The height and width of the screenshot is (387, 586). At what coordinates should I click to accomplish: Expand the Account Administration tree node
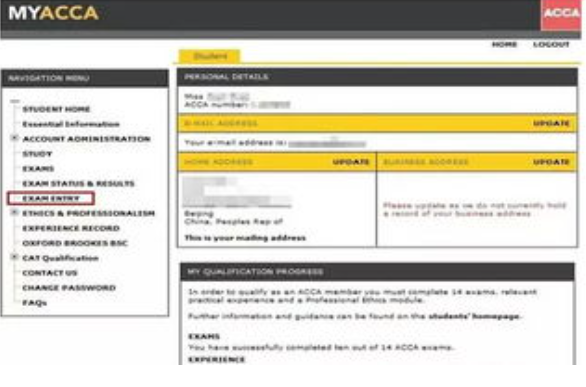click(x=14, y=138)
